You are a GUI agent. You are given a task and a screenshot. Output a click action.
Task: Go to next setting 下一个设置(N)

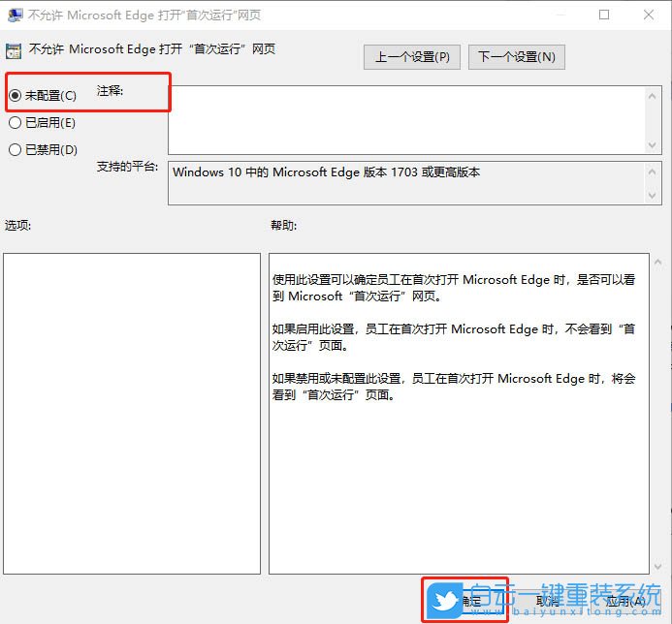pyautogui.click(x=517, y=57)
